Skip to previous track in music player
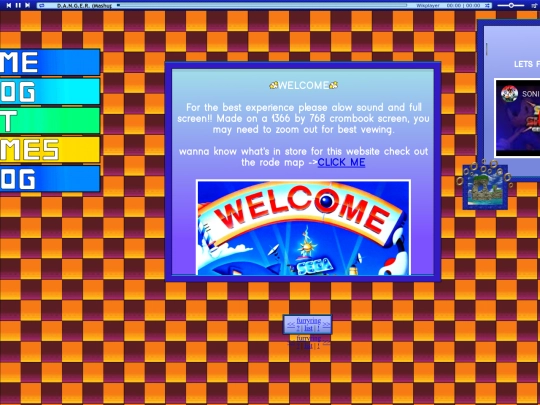540x405 pixels. (x=9, y=5)
